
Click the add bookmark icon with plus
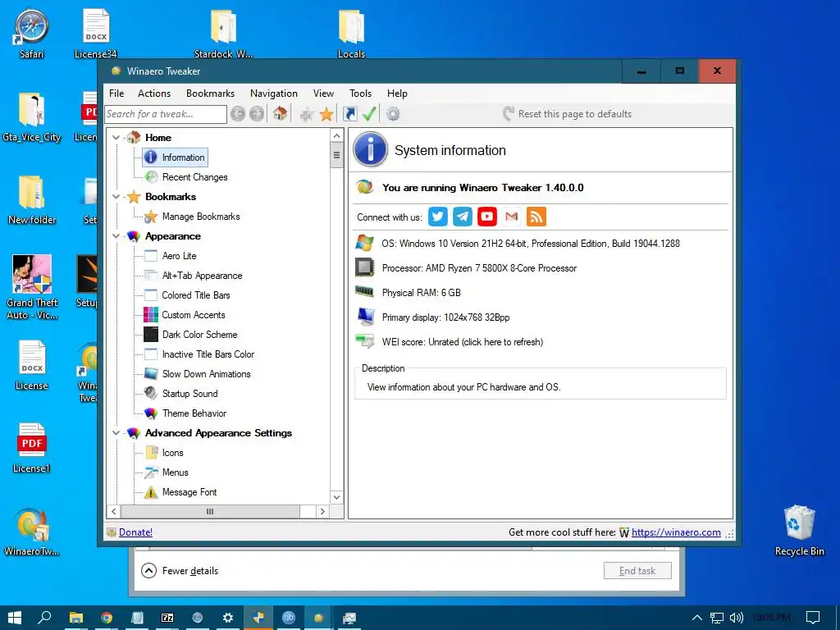pyautogui.click(x=307, y=113)
